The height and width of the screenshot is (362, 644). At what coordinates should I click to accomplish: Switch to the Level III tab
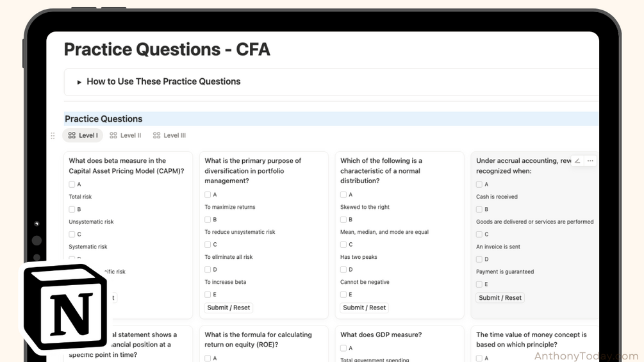tap(169, 135)
